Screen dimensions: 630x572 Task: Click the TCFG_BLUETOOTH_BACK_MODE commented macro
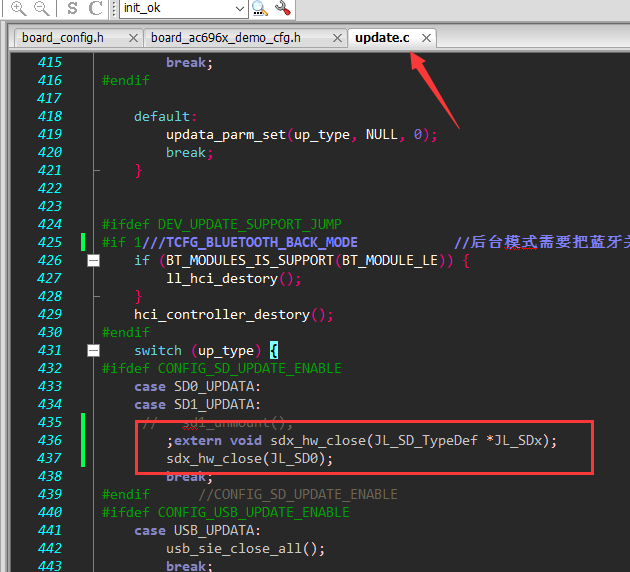[x=262, y=242]
